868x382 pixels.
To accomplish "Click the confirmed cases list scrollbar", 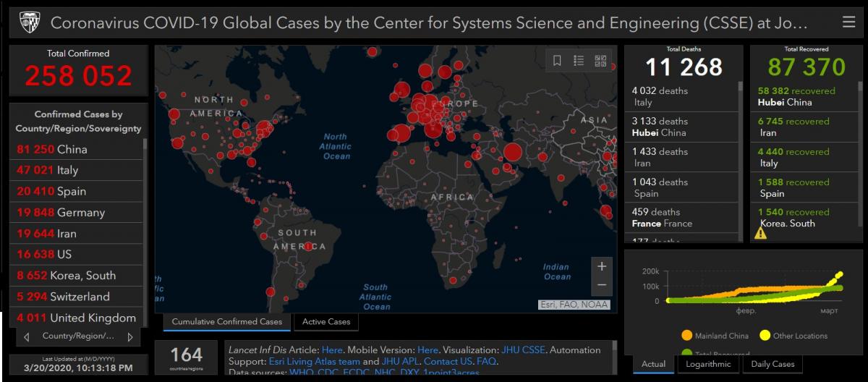I will (x=145, y=217).
